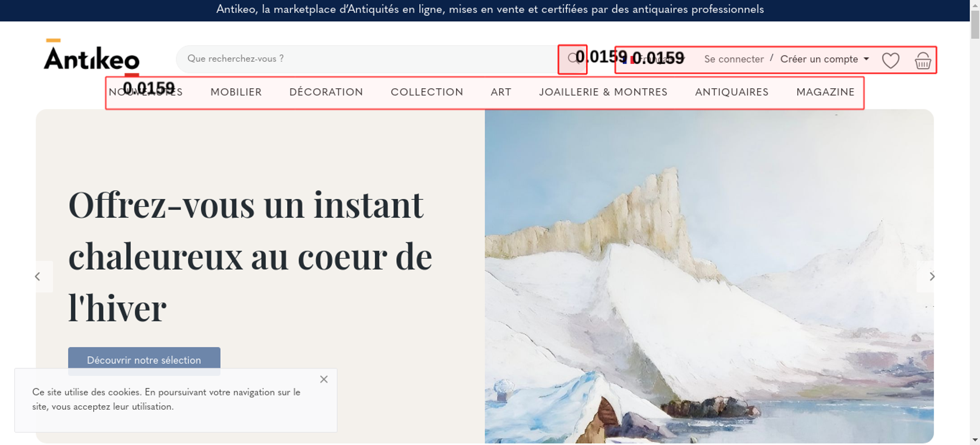Visit the Antiquaires page
Viewport: 980px width, 445px height.
click(732, 92)
